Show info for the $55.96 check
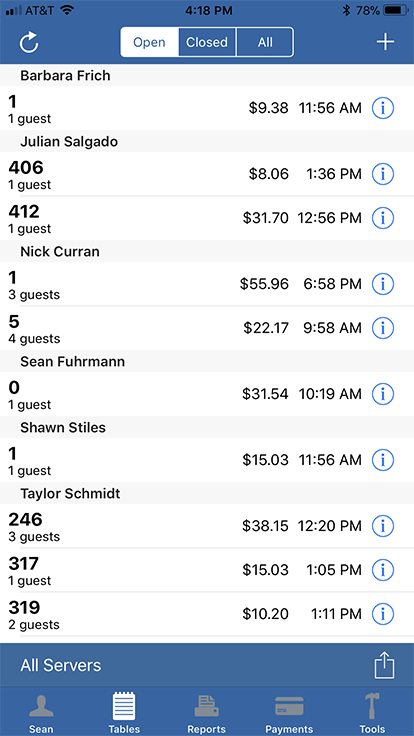414x736 pixels. point(383,284)
